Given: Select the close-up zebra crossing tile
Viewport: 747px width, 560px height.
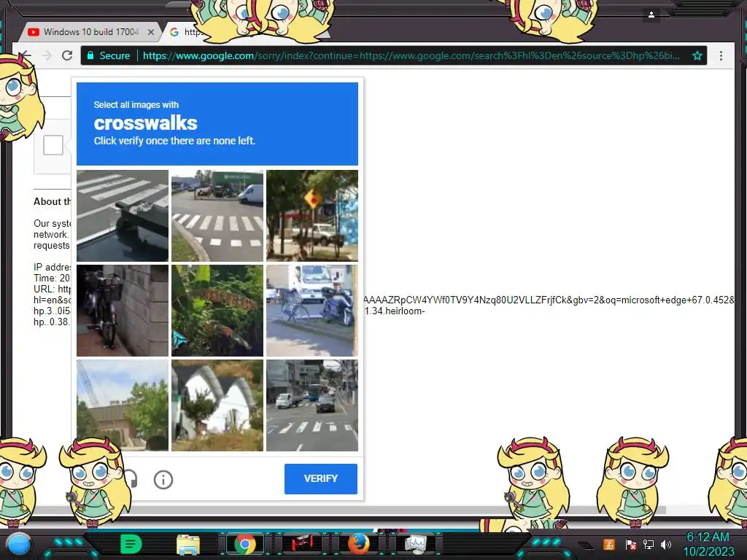Looking at the screenshot, I should [123, 216].
